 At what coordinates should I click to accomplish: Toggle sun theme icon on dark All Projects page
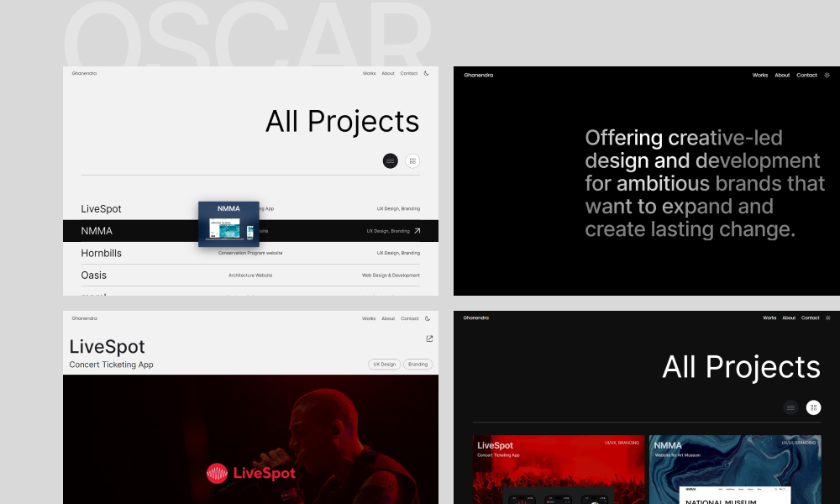pos(828,318)
